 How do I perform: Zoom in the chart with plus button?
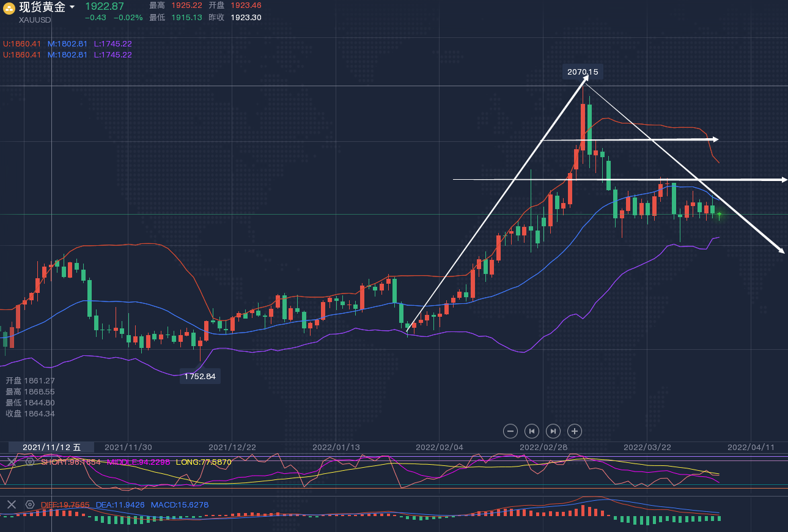coord(575,431)
